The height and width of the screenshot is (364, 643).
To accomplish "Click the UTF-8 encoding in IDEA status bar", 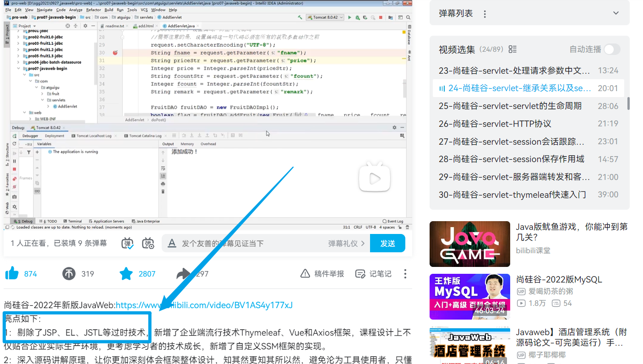I will click(371, 227).
